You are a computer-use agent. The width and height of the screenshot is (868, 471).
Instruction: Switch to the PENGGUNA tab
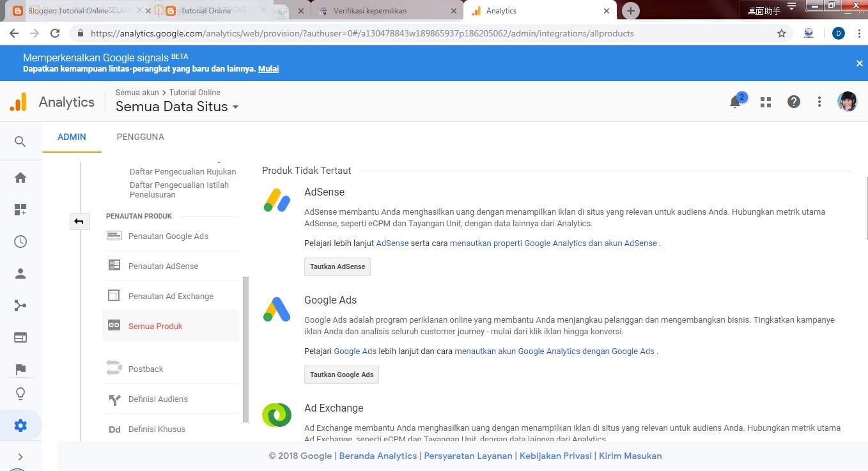(141, 137)
